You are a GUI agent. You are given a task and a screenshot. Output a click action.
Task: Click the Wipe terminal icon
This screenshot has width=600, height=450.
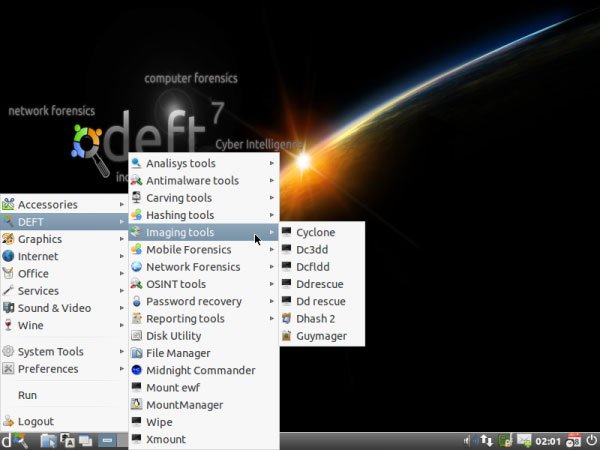click(x=136, y=421)
